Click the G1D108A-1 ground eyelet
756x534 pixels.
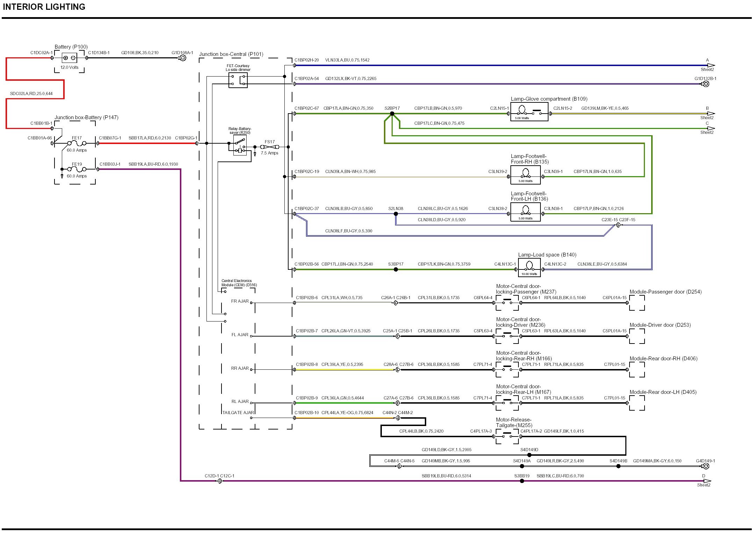coord(182,58)
